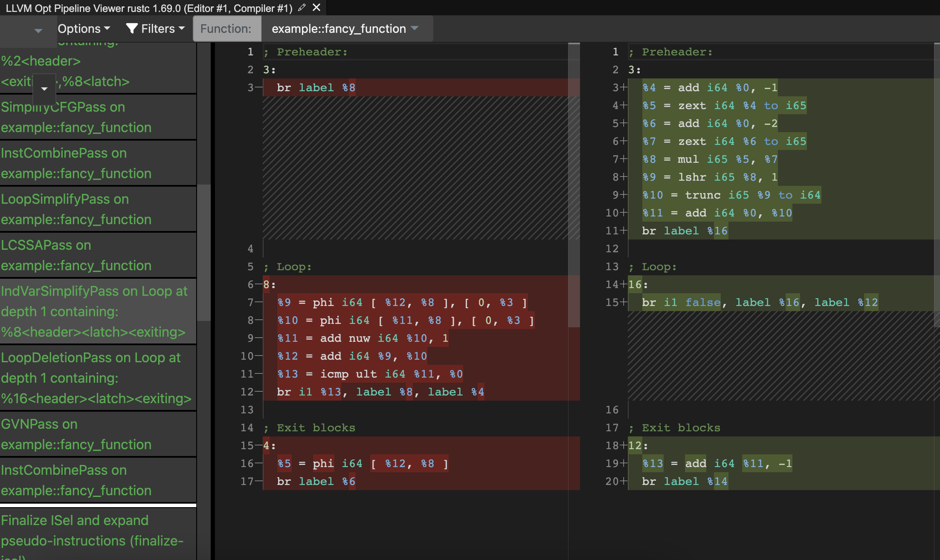Select GVNPass on example::fancy_function
Screen dimensions: 940x560
pyautogui.click(x=98, y=434)
